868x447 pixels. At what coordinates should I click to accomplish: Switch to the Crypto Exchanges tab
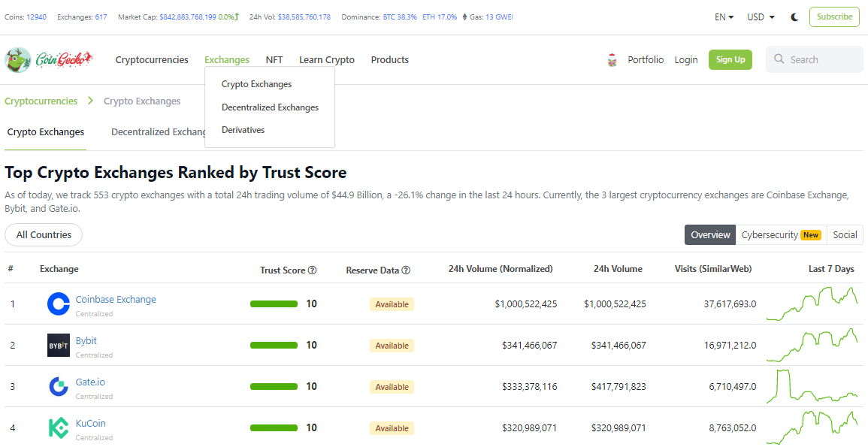45,132
